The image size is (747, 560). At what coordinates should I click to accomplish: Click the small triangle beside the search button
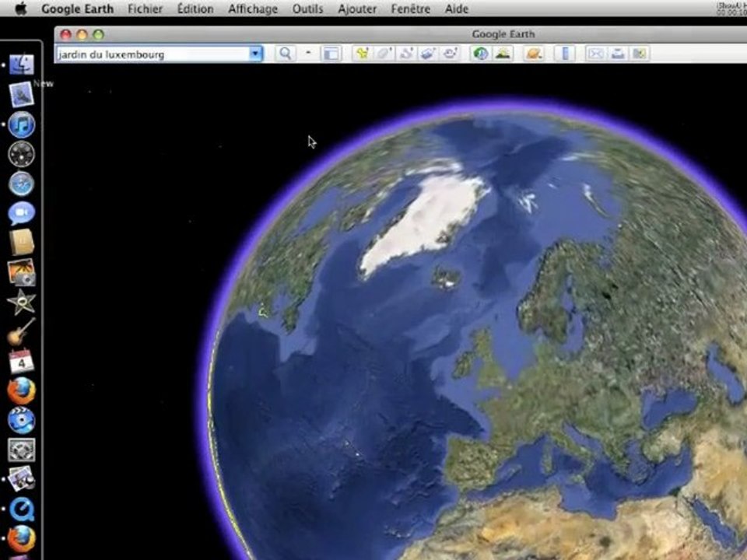click(308, 52)
